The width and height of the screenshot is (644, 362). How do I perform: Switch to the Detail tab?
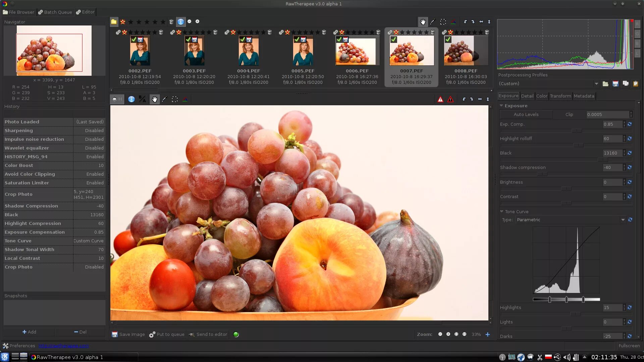[527, 96]
